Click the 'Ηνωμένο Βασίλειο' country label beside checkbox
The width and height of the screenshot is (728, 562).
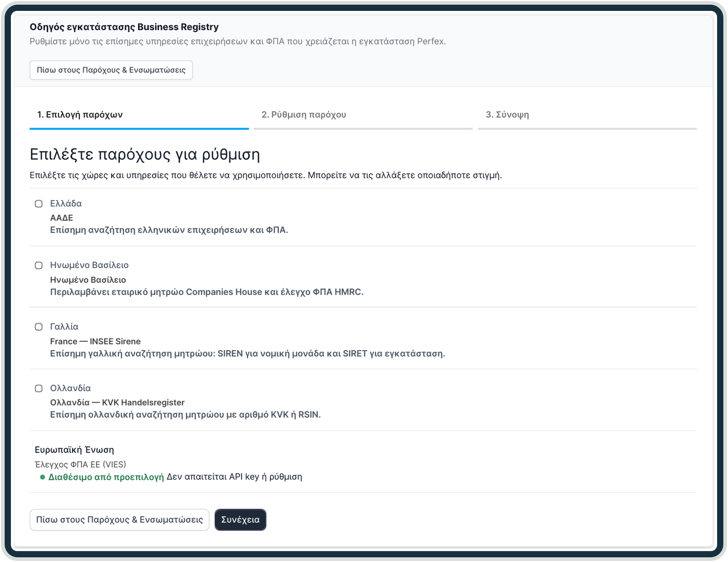(x=89, y=265)
